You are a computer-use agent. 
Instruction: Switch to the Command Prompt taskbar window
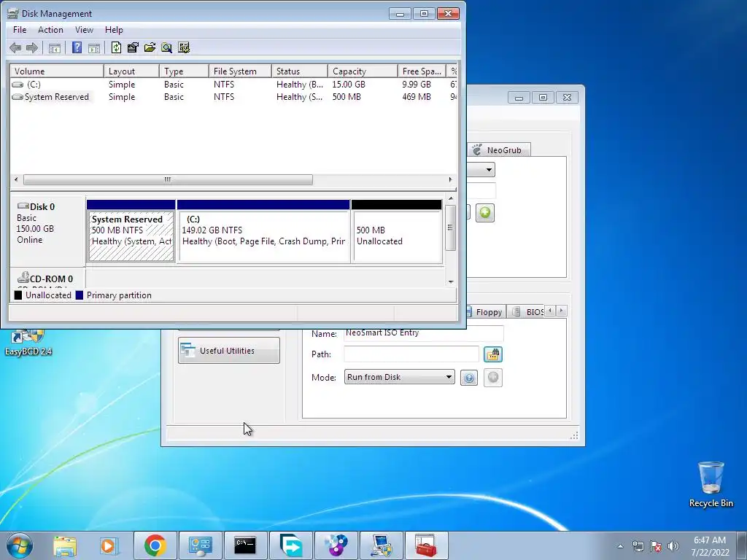245,545
